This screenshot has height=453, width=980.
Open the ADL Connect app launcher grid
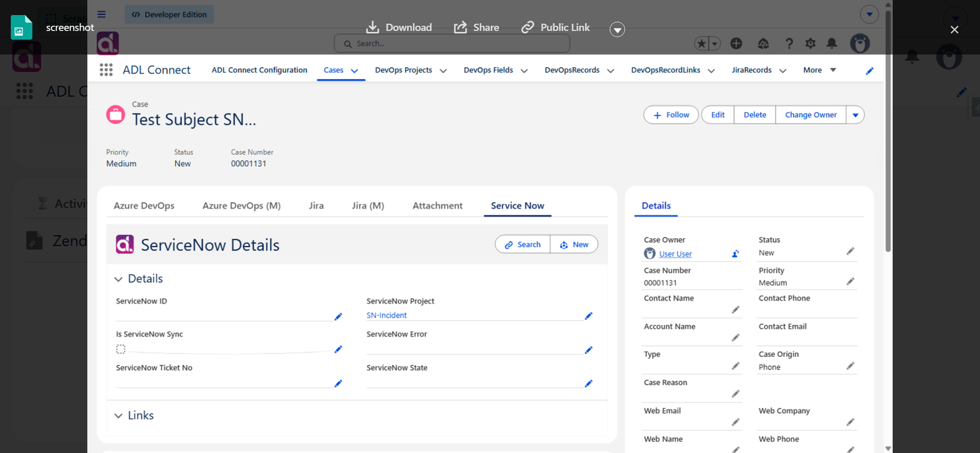click(x=106, y=70)
